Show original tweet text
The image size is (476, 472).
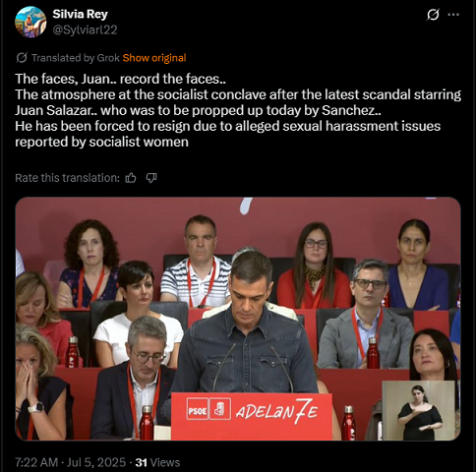click(x=154, y=58)
